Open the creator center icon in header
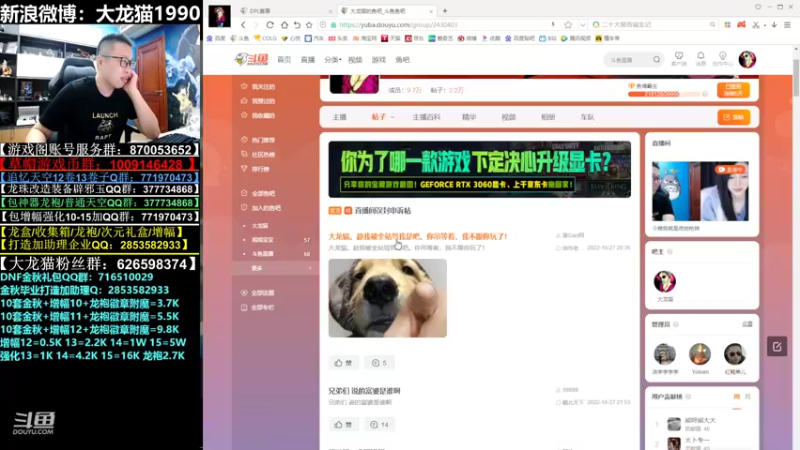 pos(722,58)
